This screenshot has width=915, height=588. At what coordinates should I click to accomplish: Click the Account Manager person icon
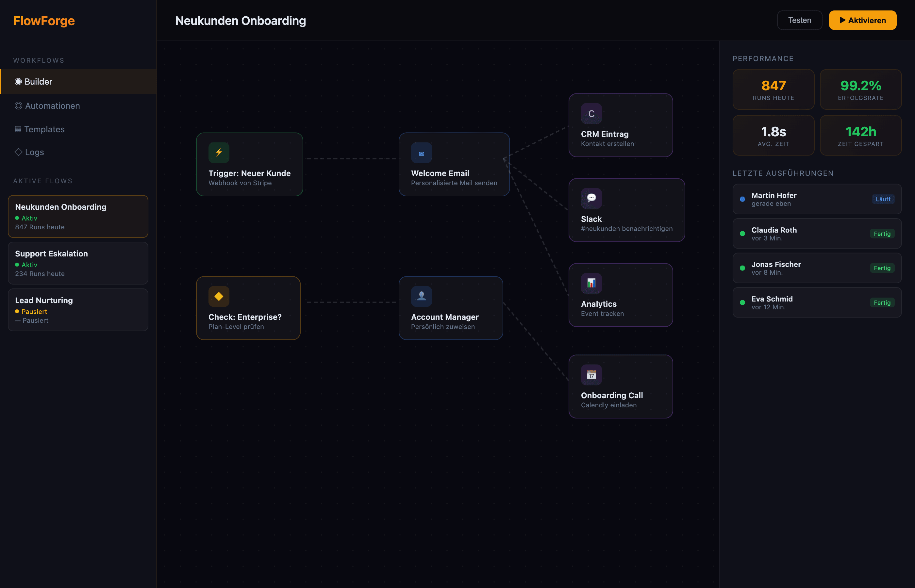coord(422,296)
